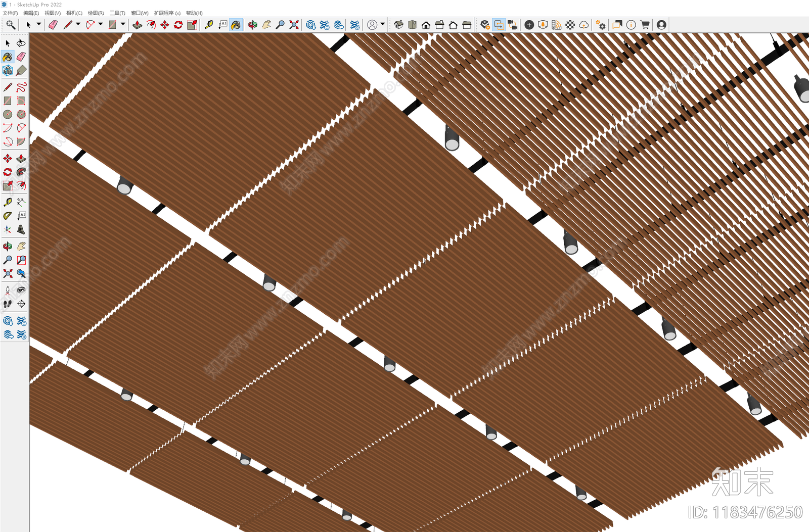Screen dimensions: 809x532
Task: Click the dark circle plus button
Action: (529, 24)
